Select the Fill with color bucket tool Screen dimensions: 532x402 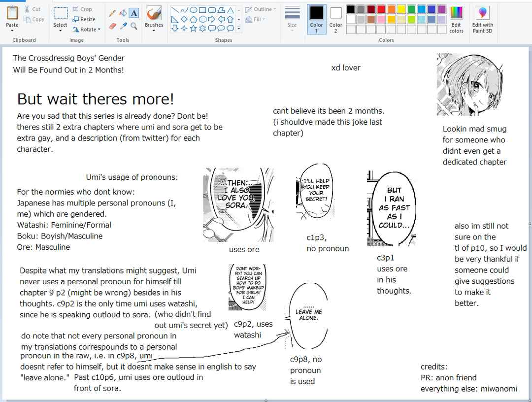[x=123, y=13]
